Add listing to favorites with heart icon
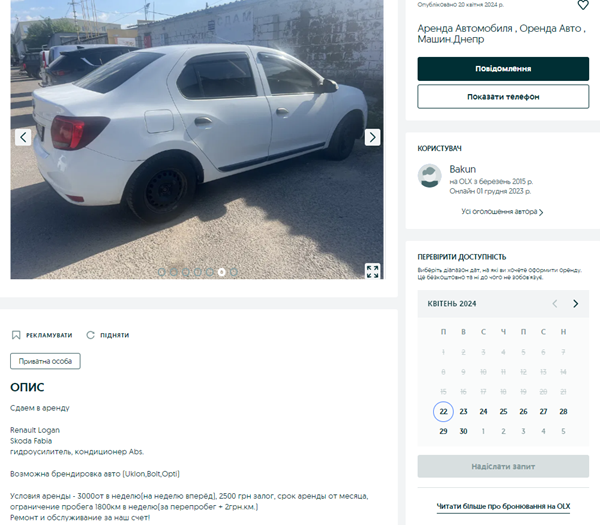600x525 pixels. [583, 5]
